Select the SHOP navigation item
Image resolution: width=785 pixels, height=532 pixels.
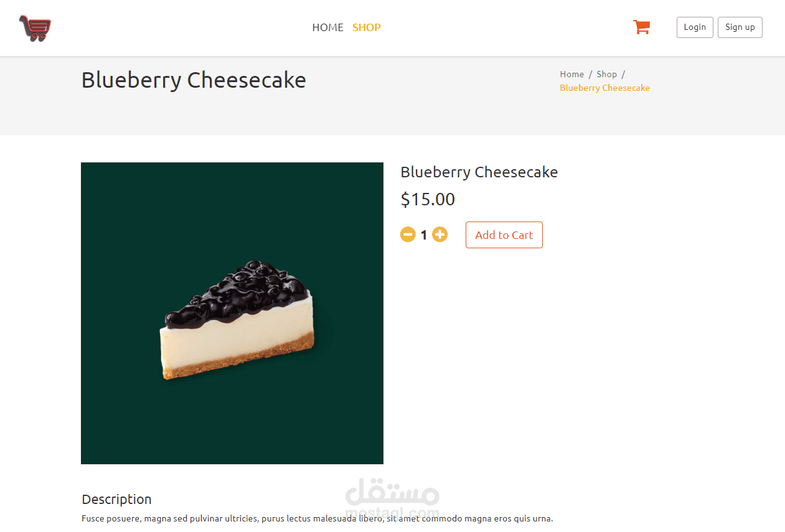(x=367, y=27)
